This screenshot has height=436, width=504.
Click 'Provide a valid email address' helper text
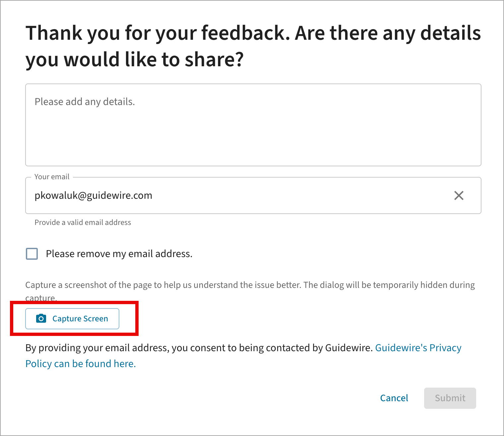83,223
